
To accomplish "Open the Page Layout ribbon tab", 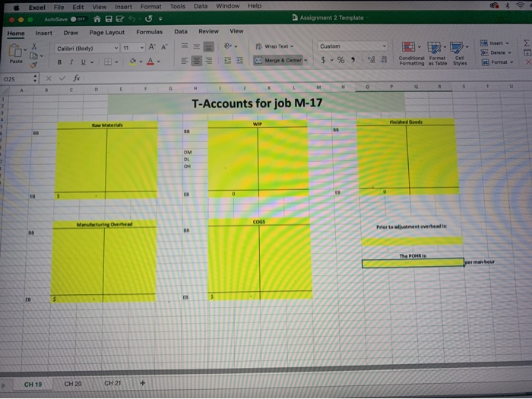I will point(107,32).
